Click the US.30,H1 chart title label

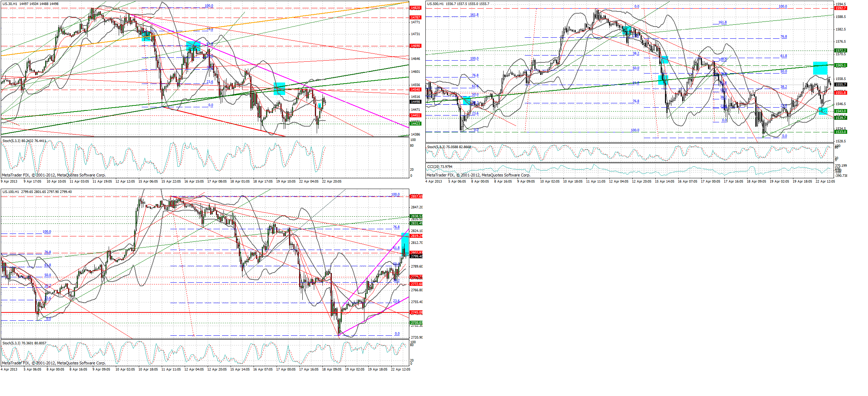(x=10, y=4)
